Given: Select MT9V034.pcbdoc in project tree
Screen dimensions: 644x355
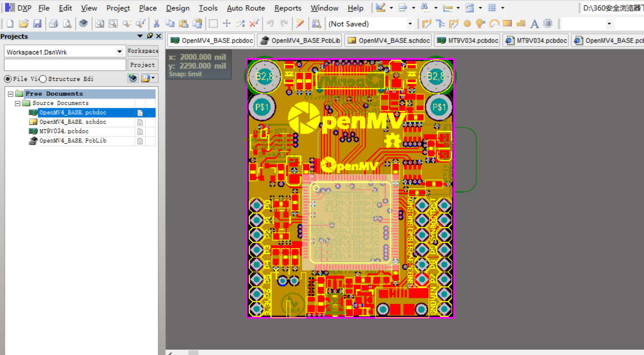Looking at the screenshot, I should 64,131.
